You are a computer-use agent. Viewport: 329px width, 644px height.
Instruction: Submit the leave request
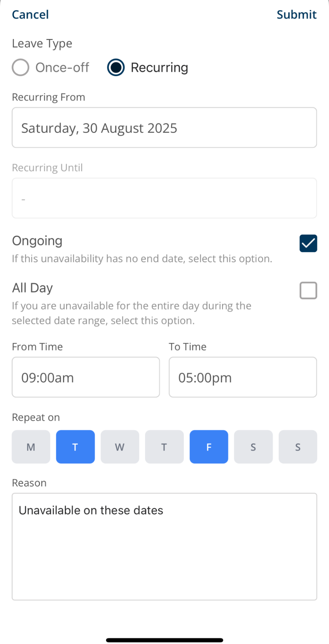(296, 15)
